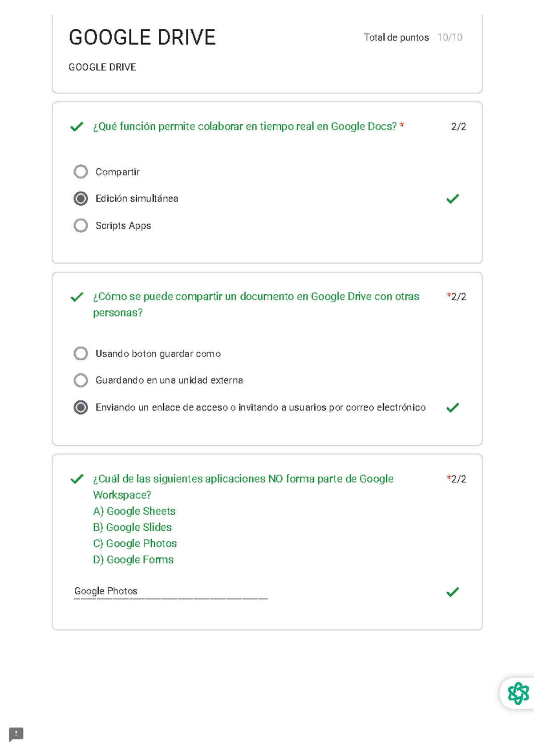Click the GOOGLE DRIVE description text
The width and height of the screenshot is (534, 756).
tap(102, 67)
